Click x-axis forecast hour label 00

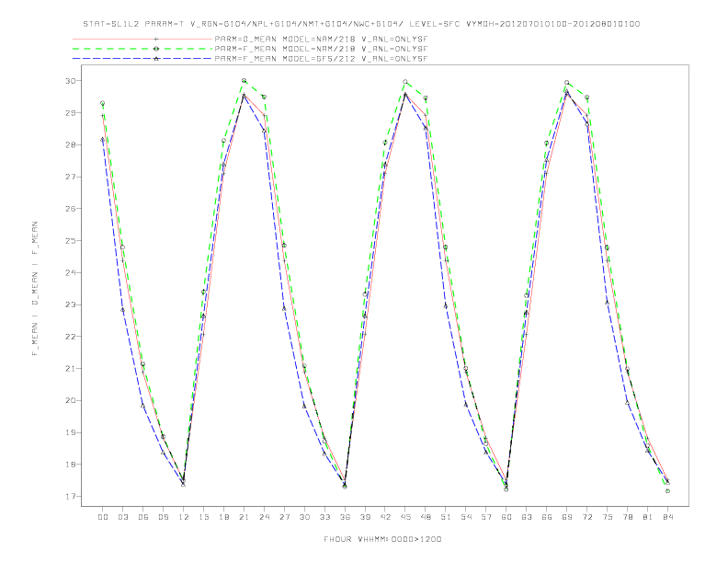click(x=103, y=517)
